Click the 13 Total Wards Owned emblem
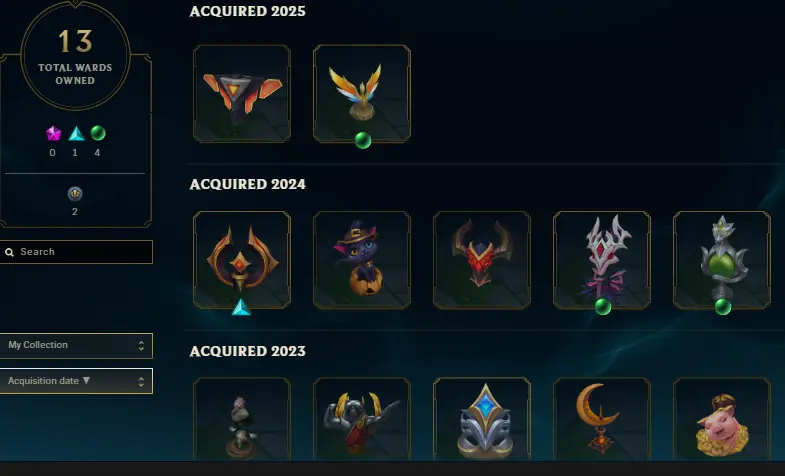Viewport: 785px width, 476px height. point(75,55)
